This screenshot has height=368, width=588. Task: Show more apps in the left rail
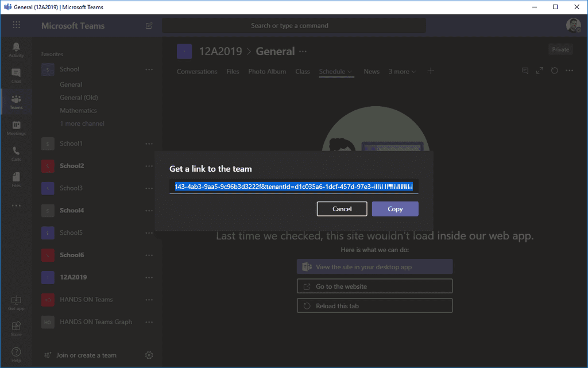click(16, 206)
